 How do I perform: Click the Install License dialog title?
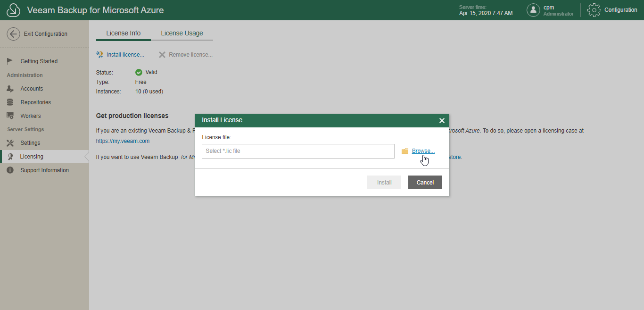[x=222, y=120]
